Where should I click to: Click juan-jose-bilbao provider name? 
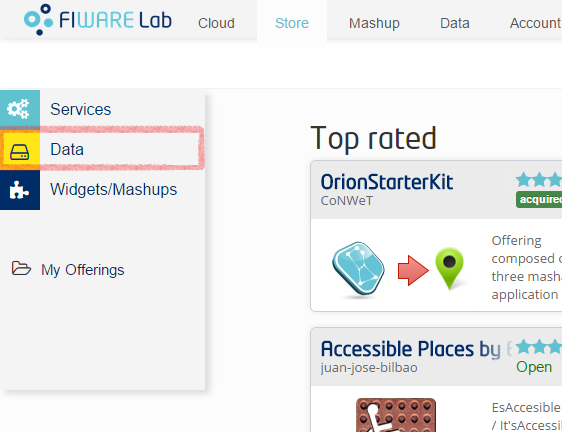pyautogui.click(x=369, y=368)
